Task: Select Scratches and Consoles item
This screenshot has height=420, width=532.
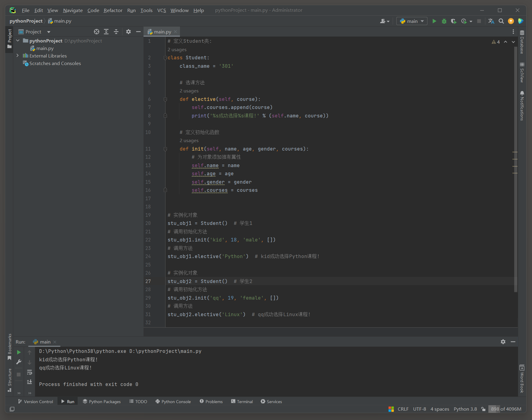Action: pyautogui.click(x=55, y=63)
